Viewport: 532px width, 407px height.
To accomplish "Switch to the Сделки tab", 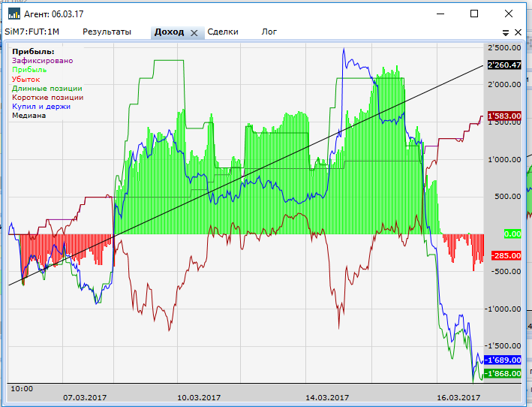I will [x=223, y=32].
